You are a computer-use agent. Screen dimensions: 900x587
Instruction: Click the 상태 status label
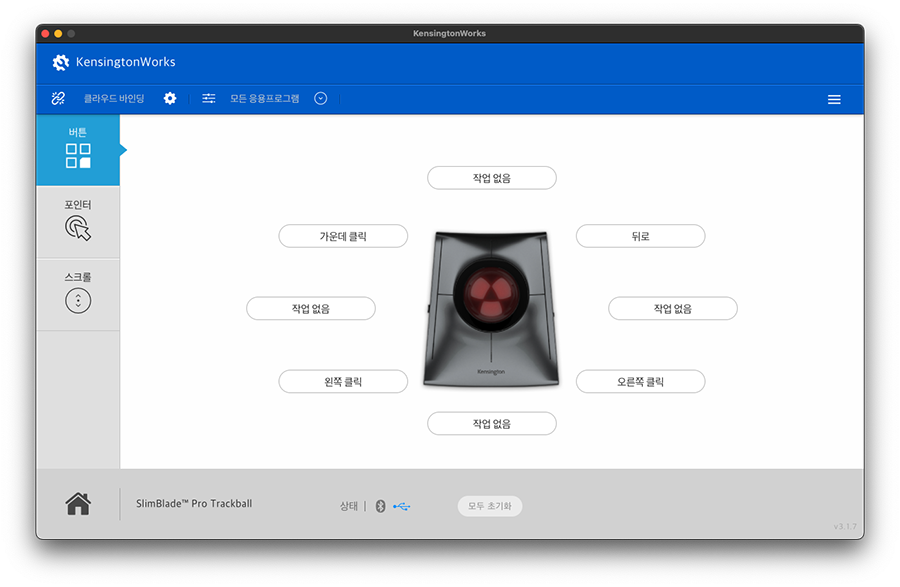point(349,506)
